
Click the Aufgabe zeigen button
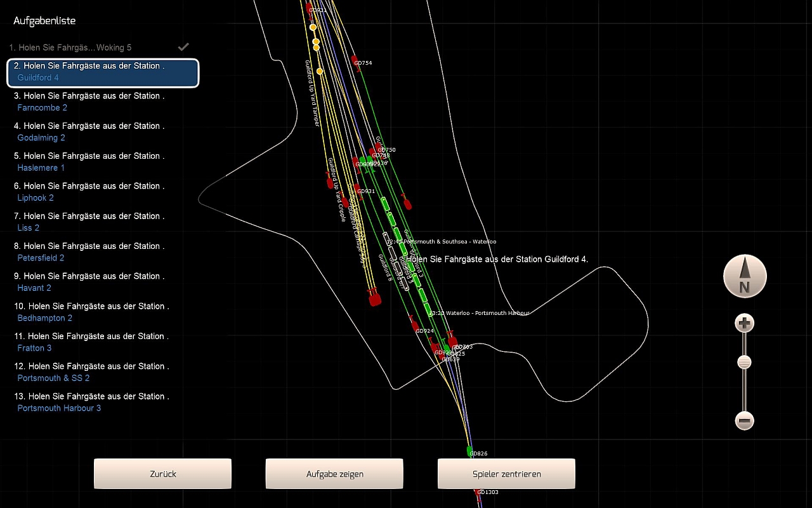click(334, 474)
